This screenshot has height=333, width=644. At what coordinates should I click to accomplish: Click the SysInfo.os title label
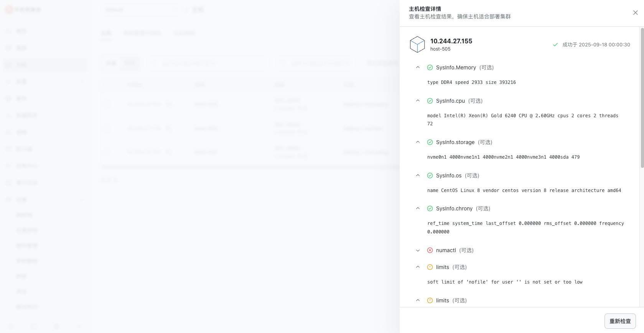(448, 176)
